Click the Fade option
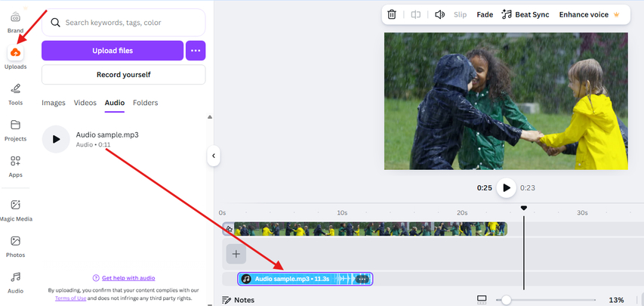 485,14
